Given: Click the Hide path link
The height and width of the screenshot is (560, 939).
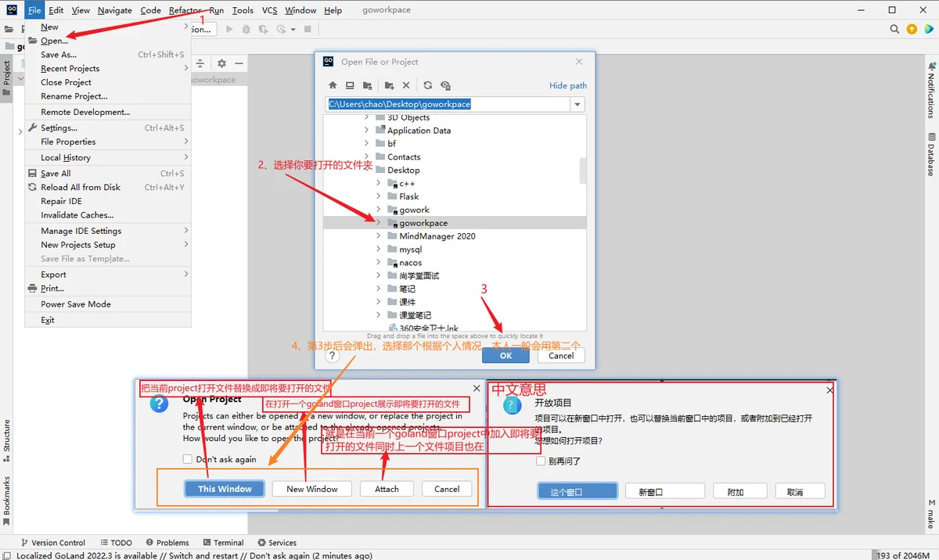Looking at the screenshot, I should 568,85.
